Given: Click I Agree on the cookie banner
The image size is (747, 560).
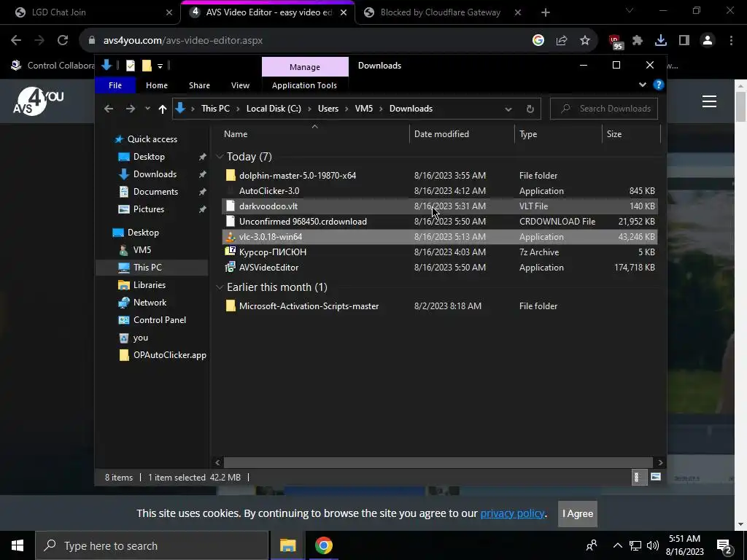Looking at the screenshot, I should (578, 514).
